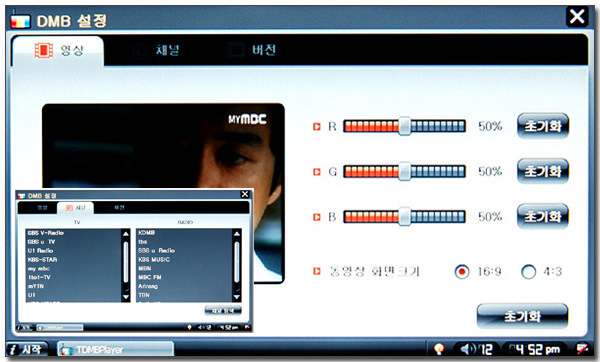Image resolution: width=600 pixels, height=362 pixels.
Task: Select the 16:9 screen ratio option
Action: tap(462, 272)
